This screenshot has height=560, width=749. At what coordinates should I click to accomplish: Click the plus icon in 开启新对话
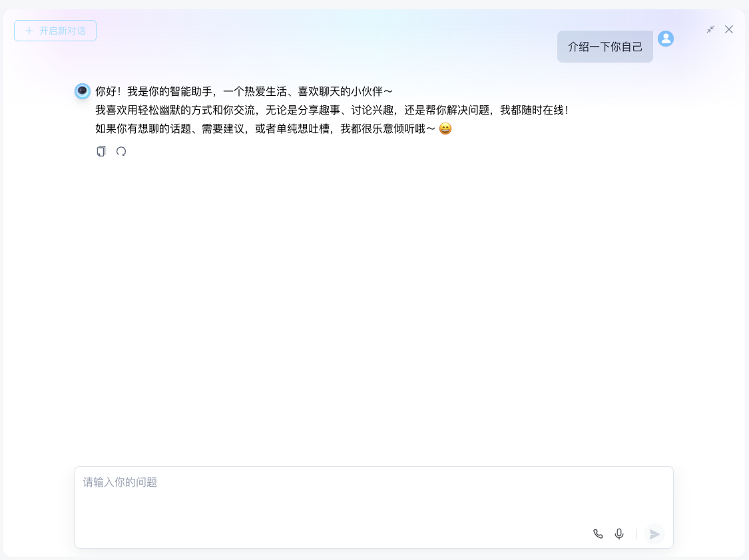coord(29,31)
